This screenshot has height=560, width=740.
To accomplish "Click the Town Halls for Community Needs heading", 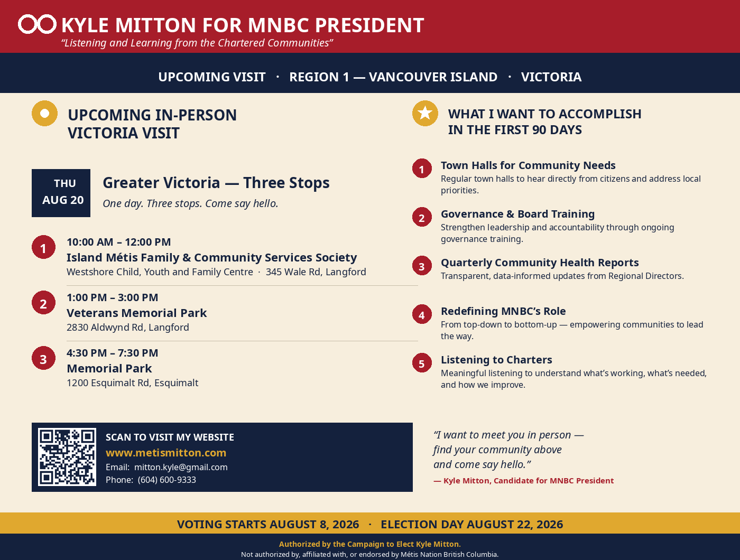I will [x=528, y=165].
